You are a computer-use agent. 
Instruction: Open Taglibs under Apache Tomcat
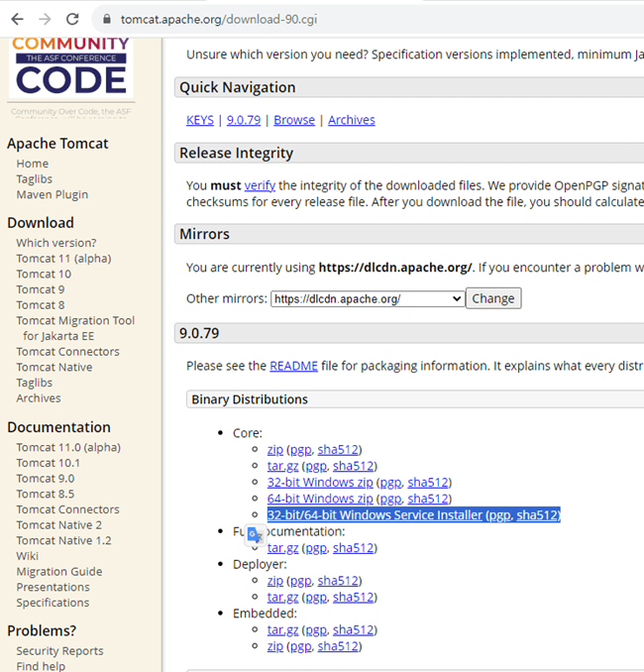pos(35,179)
